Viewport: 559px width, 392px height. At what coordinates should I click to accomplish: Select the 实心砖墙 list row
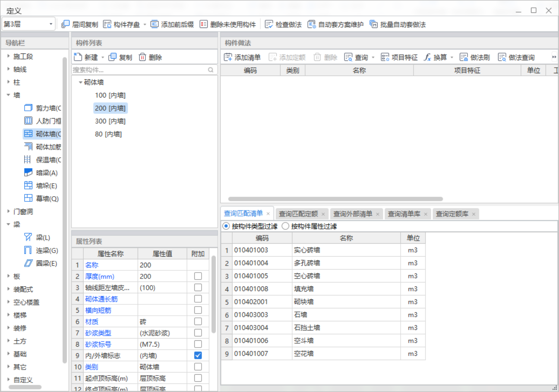click(323, 250)
